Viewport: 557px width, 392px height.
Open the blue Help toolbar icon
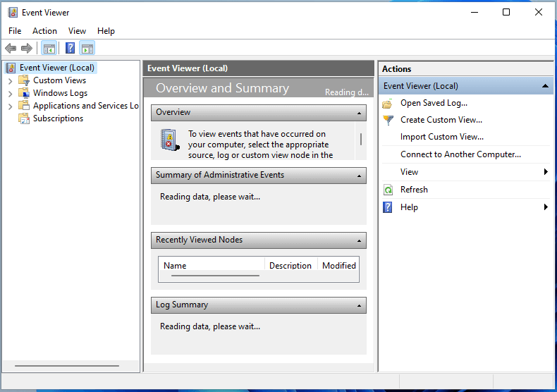(x=70, y=48)
